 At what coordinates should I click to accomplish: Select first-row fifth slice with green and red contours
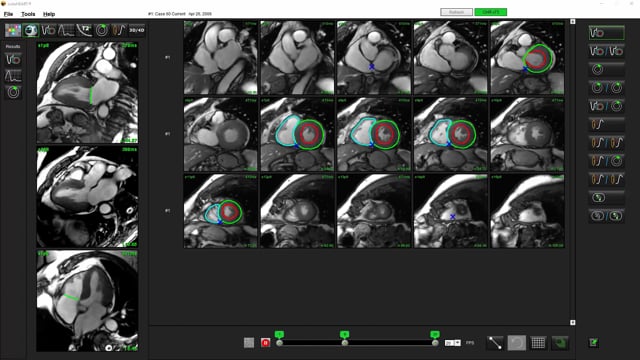click(527, 58)
